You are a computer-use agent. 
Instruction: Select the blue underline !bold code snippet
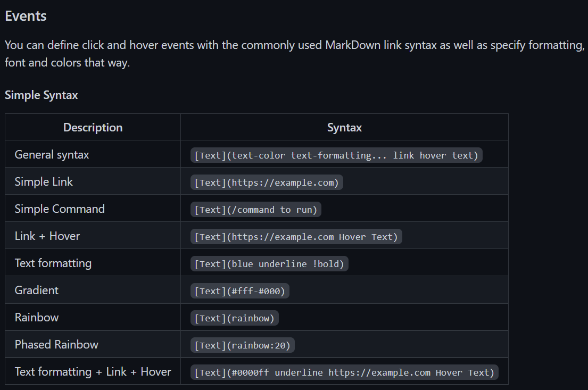[269, 263]
